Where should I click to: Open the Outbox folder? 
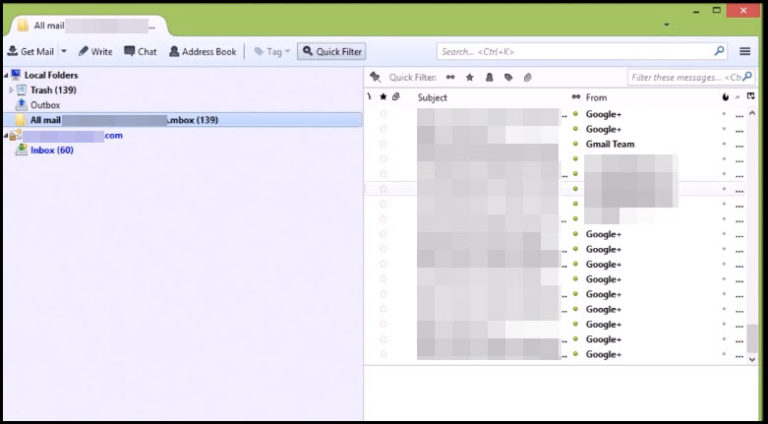pyautogui.click(x=45, y=105)
